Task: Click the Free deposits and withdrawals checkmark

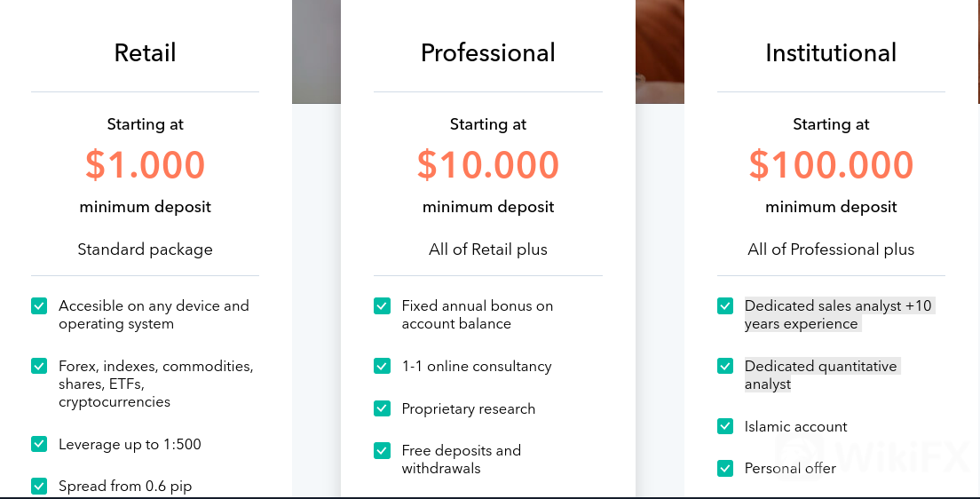Action: (x=382, y=450)
